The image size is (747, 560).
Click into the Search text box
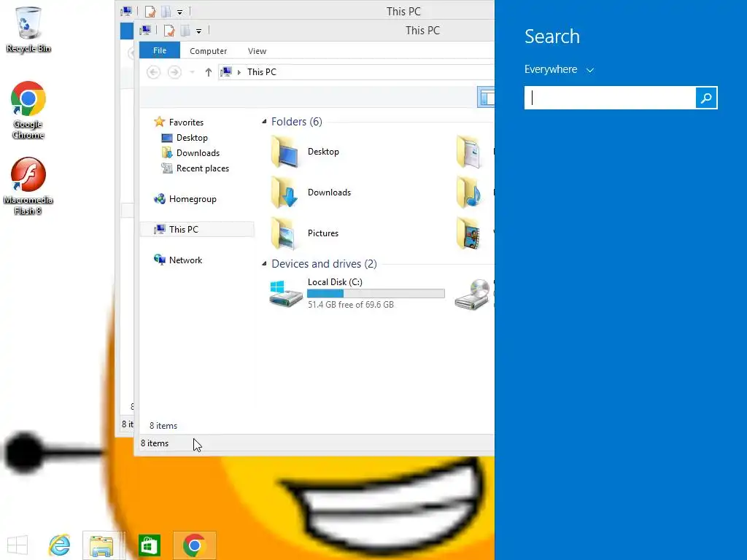pos(611,98)
